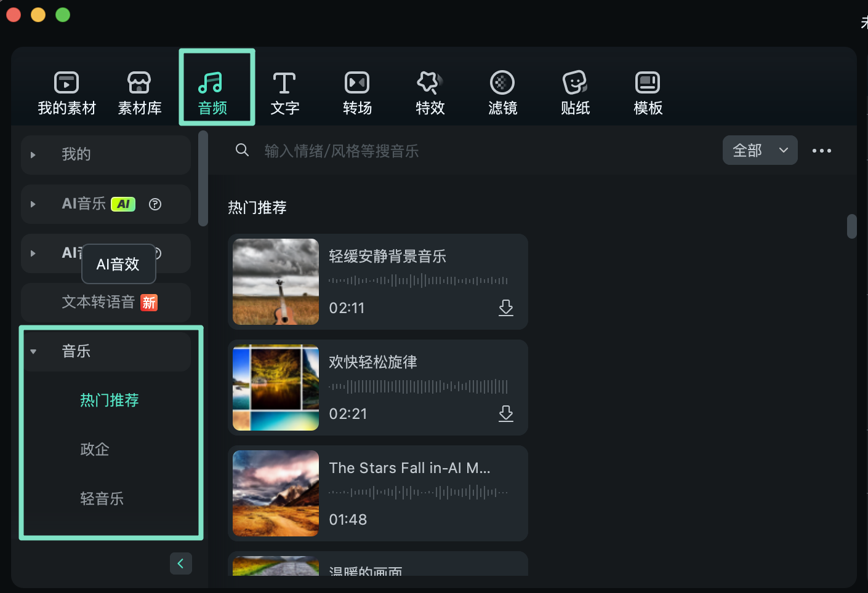Viewport: 868px width, 593px height.
Task: Click The Stars Fall landscape thumbnail
Action: click(x=276, y=493)
